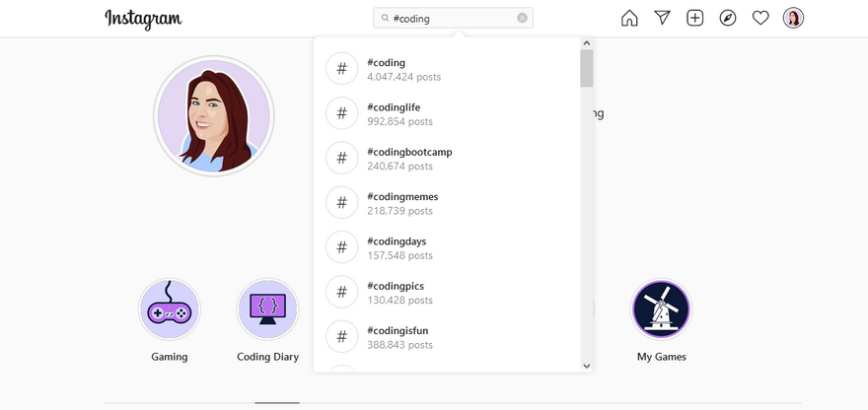868x410 pixels.
Task: Open the Explore compass icon
Action: (728, 18)
